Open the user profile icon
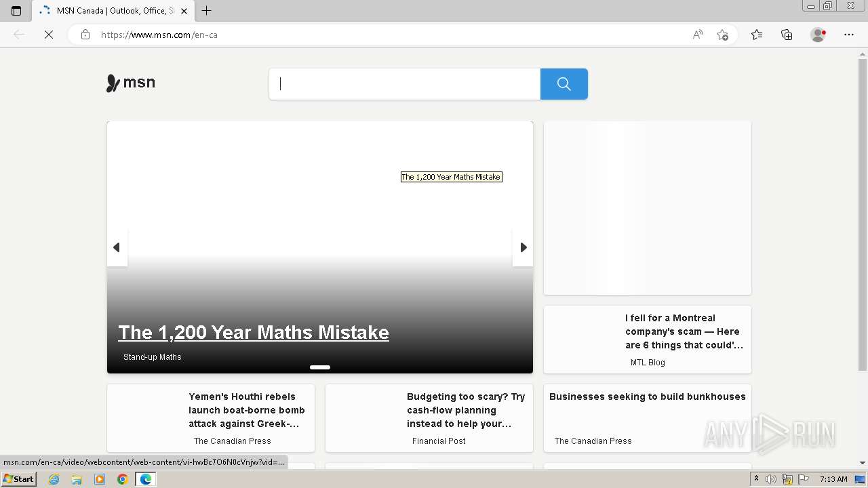 (x=818, y=35)
